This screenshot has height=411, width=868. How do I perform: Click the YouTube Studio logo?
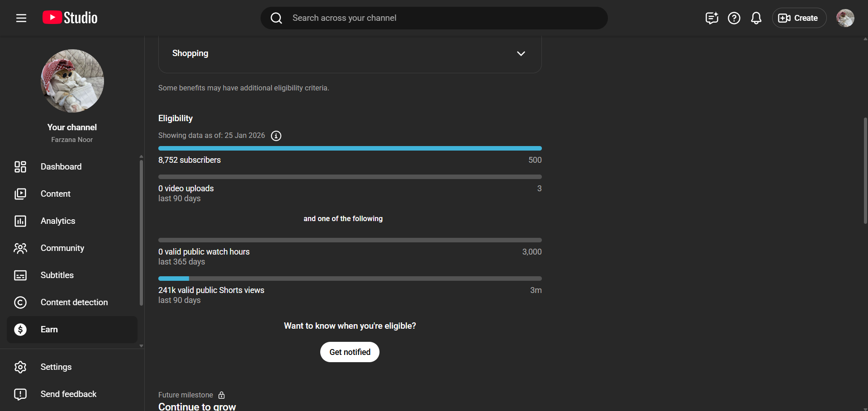tap(70, 18)
